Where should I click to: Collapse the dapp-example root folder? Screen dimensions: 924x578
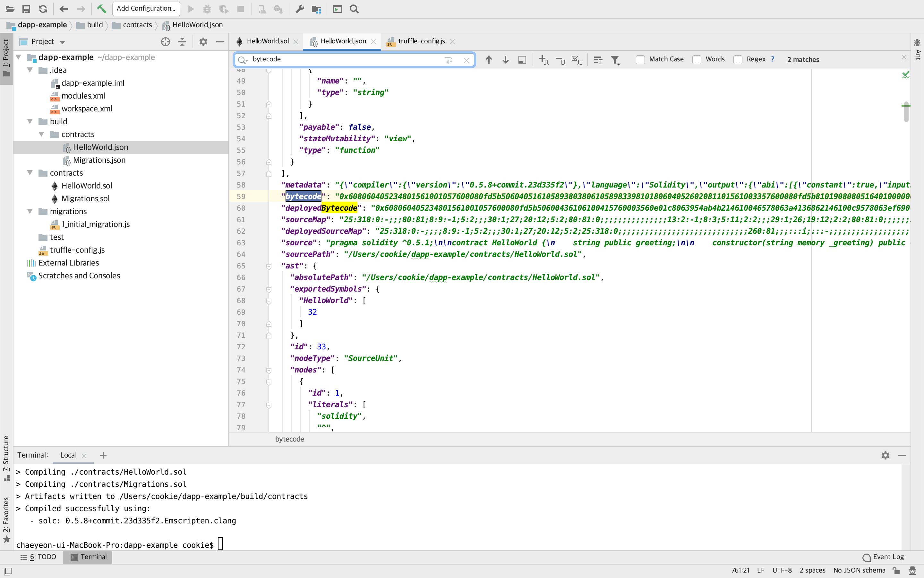(x=18, y=57)
